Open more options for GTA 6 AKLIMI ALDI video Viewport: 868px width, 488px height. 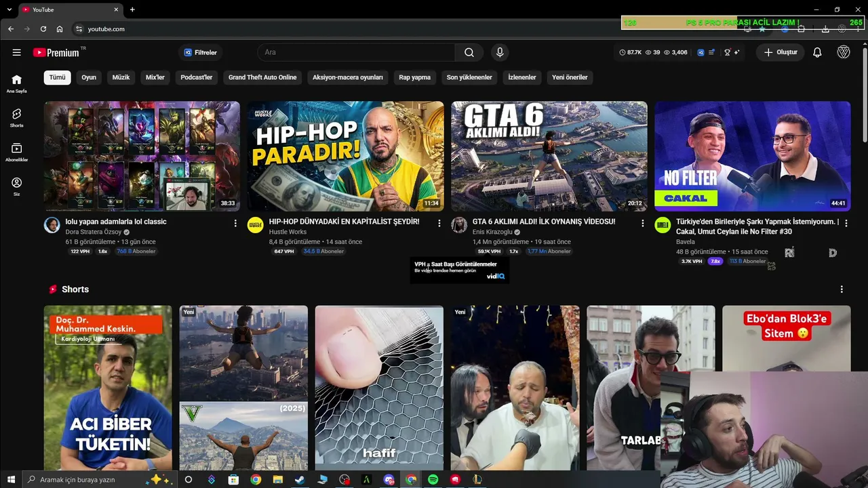pos(642,223)
